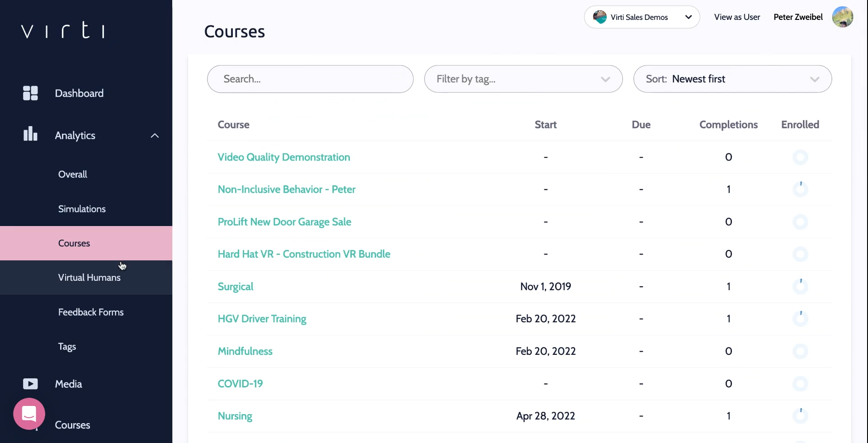868x443 pixels.
Task: Click the course Search field
Action: point(310,79)
